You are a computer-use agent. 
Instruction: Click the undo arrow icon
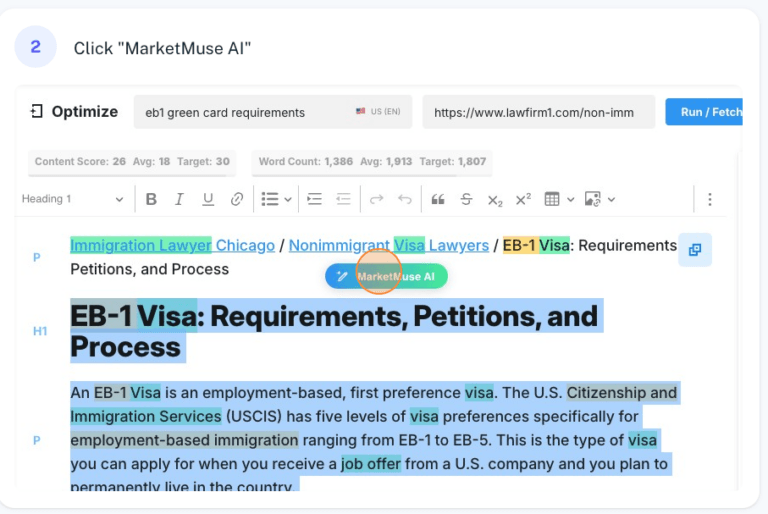coord(405,199)
